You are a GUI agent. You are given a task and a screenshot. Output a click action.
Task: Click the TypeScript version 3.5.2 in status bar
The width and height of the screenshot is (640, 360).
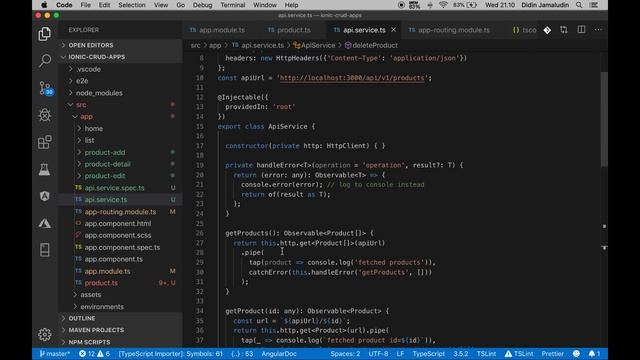click(460, 354)
